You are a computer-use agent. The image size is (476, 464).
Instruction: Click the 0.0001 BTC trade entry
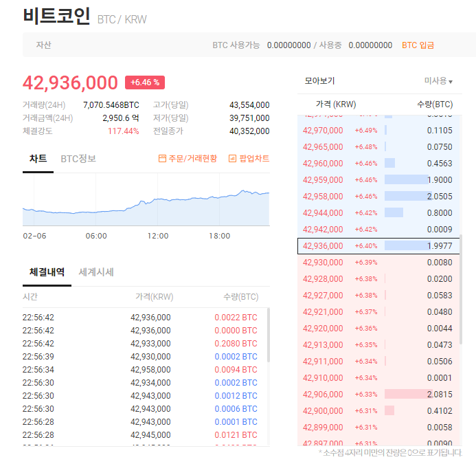pyautogui.click(x=236, y=422)
